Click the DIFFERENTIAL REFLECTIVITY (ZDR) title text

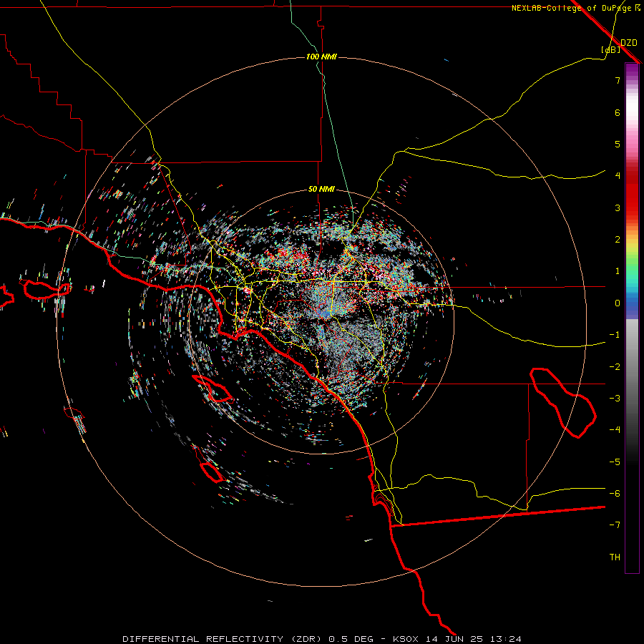(x=223, y=639)
